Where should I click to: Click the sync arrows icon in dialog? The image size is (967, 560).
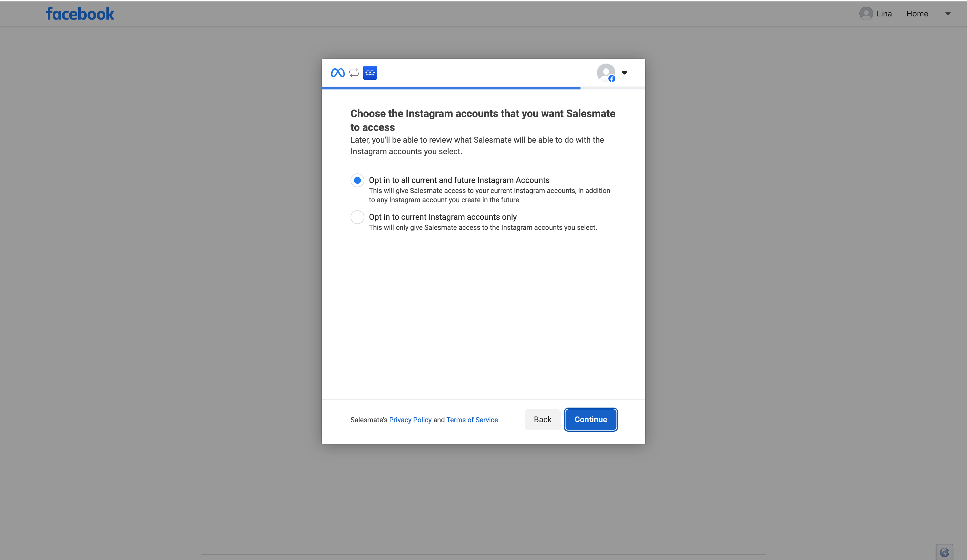click(354, 73)
